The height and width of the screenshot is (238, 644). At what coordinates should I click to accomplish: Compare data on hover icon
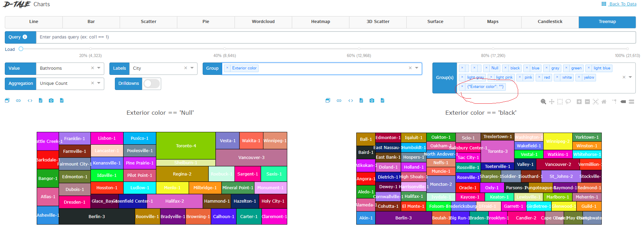pos(632,102)
